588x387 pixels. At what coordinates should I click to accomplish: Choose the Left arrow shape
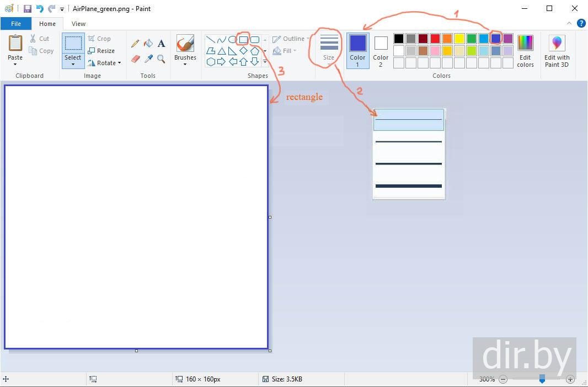click(233, 62)
